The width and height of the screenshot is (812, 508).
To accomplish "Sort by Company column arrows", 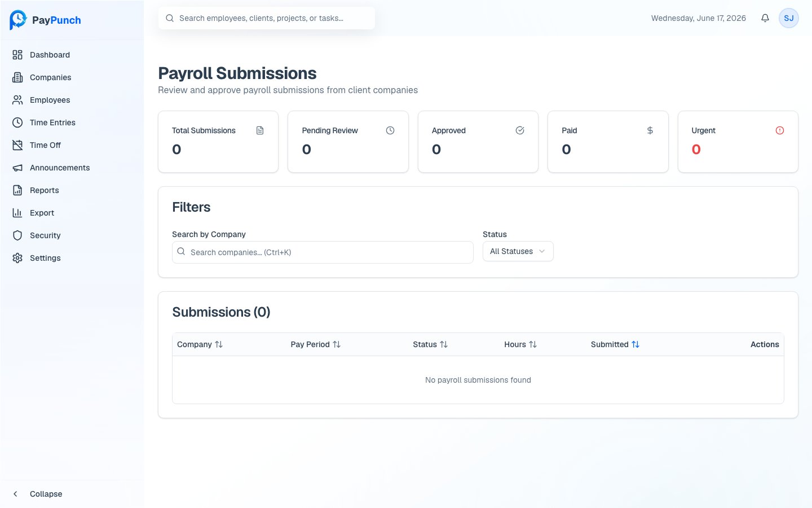I will [x=219, y=344].
